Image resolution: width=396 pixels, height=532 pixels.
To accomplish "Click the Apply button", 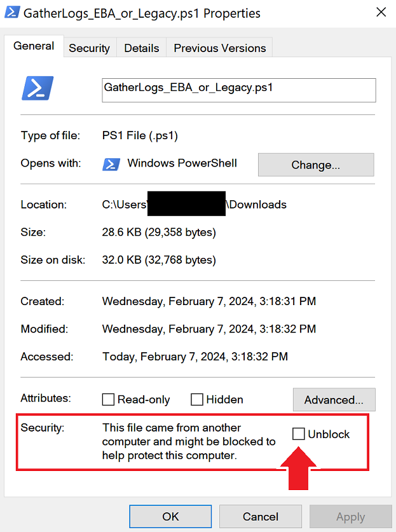I will pyautogui.click(x=350, y=516).
